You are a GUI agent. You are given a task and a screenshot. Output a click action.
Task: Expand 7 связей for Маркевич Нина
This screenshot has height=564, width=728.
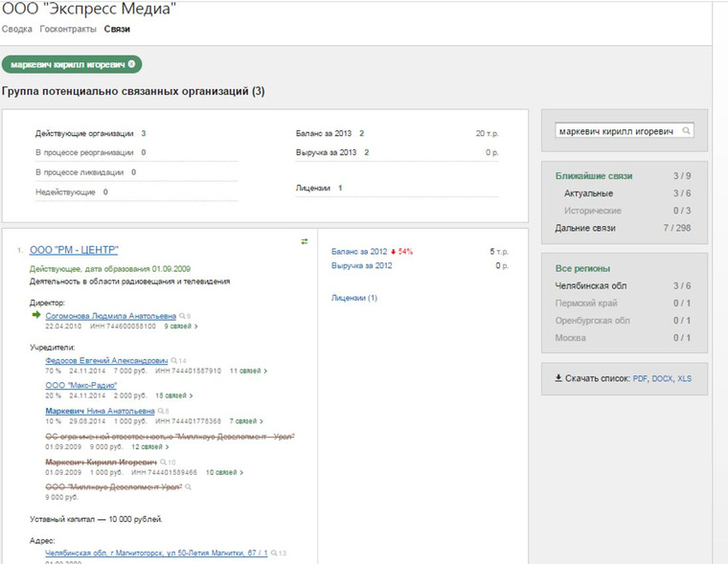click(x=246, y=421)
